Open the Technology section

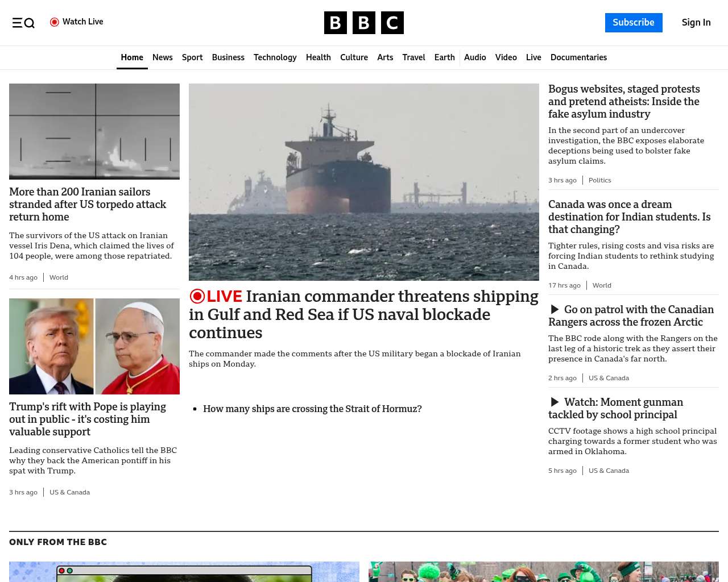pyautogui.click(x=275, y=57)
